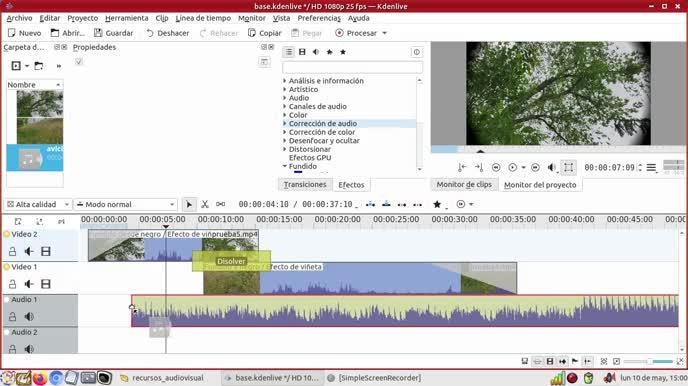Hide video of Video 1 track
This screenshot has height=386, width=688.
pos(46,284)
